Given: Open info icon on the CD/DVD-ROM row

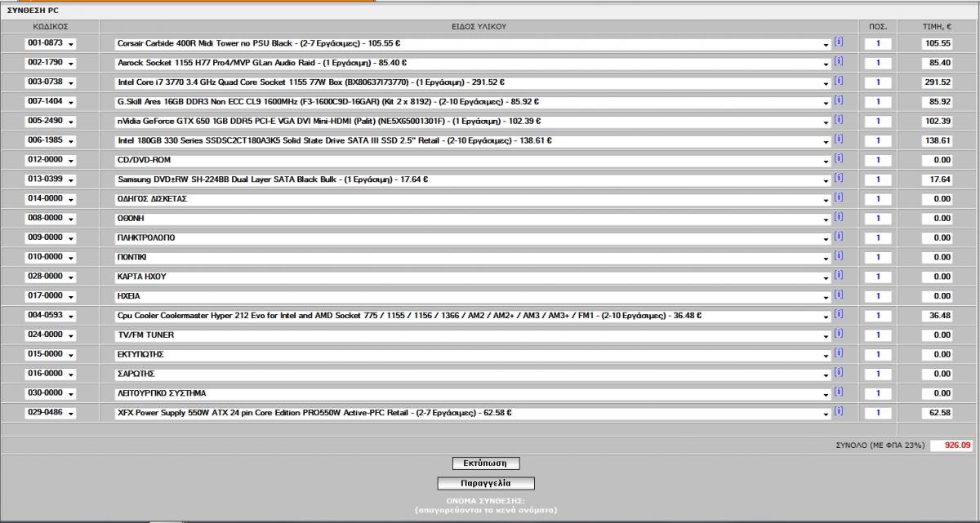Looking at the screenshot, I should (839, 158).
